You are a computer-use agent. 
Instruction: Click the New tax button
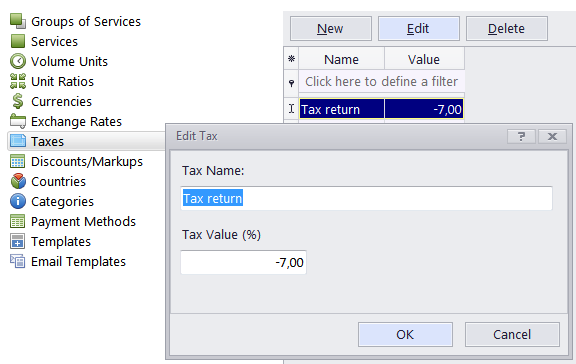pos(331,28)
